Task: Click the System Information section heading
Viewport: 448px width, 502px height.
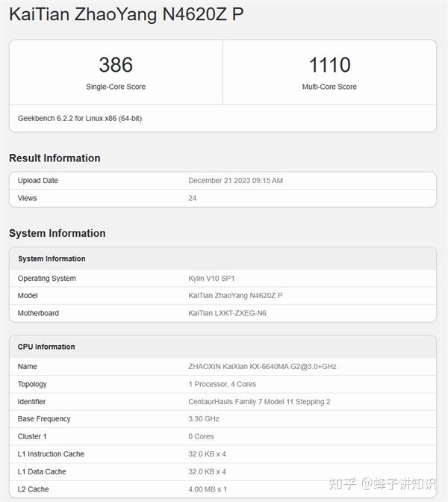Action: tap(57, 233)
